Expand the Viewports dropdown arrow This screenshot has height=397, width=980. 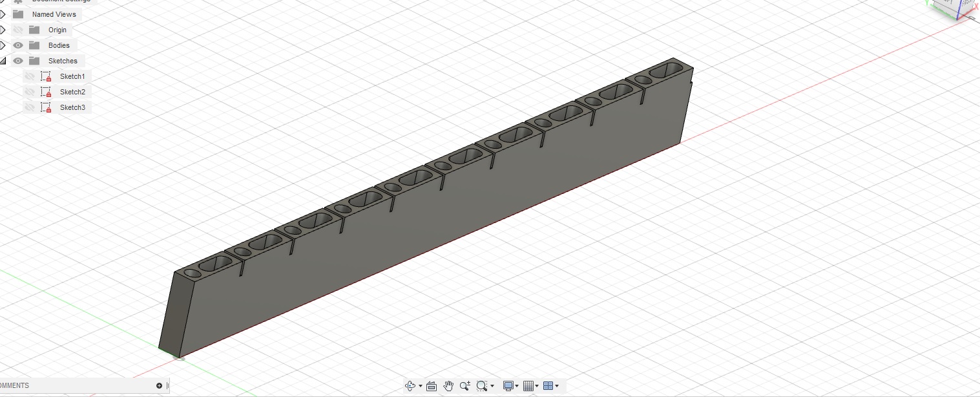pos(557,386)
